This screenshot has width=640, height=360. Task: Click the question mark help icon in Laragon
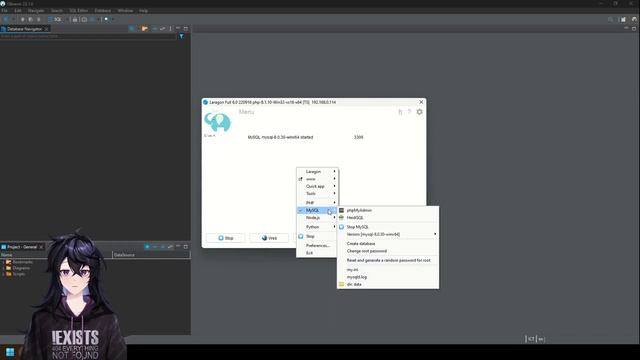[x=409, y=112]
